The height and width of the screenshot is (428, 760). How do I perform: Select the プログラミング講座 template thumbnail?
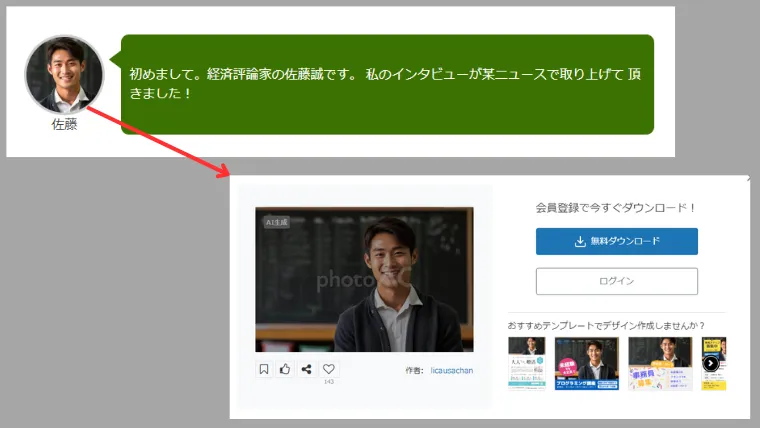coord(587,363)
